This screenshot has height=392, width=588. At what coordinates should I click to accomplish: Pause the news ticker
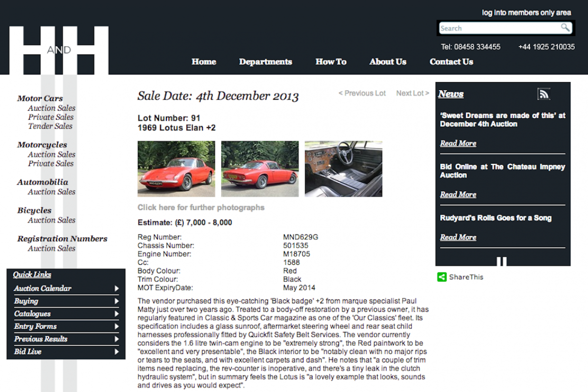pyautogui.click(x=502, y=261)
